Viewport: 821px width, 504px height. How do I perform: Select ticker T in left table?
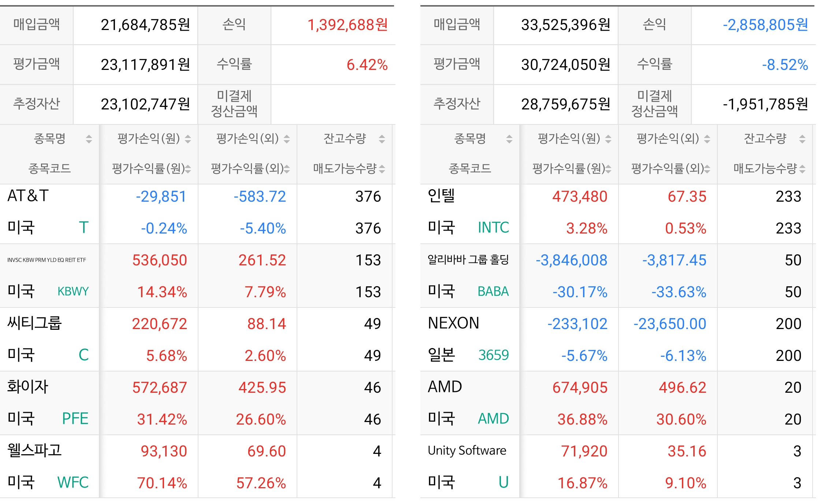coord(84,228)
